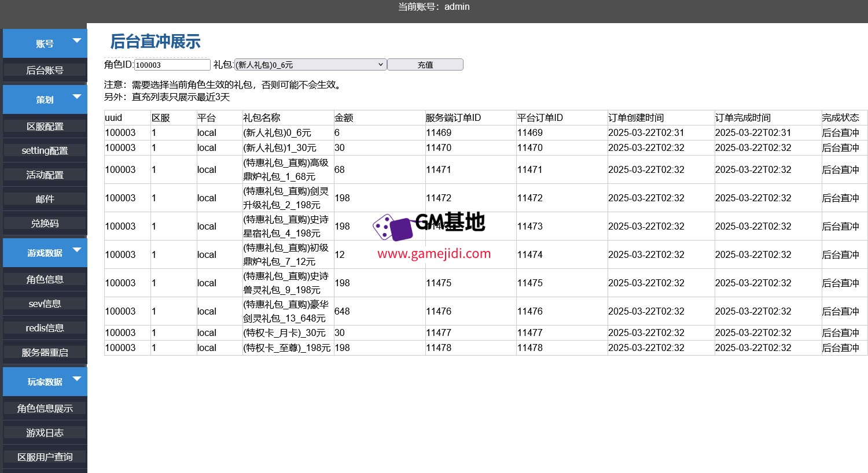This screenshot has height=473, width=868.
Task: Click the 礼包名称 column header
Action: 288,118
